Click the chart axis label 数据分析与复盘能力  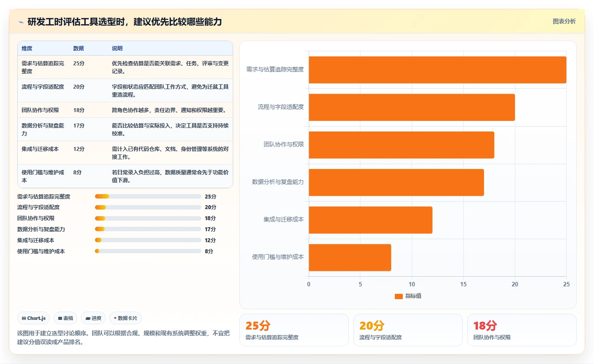(x=278, y=182)
